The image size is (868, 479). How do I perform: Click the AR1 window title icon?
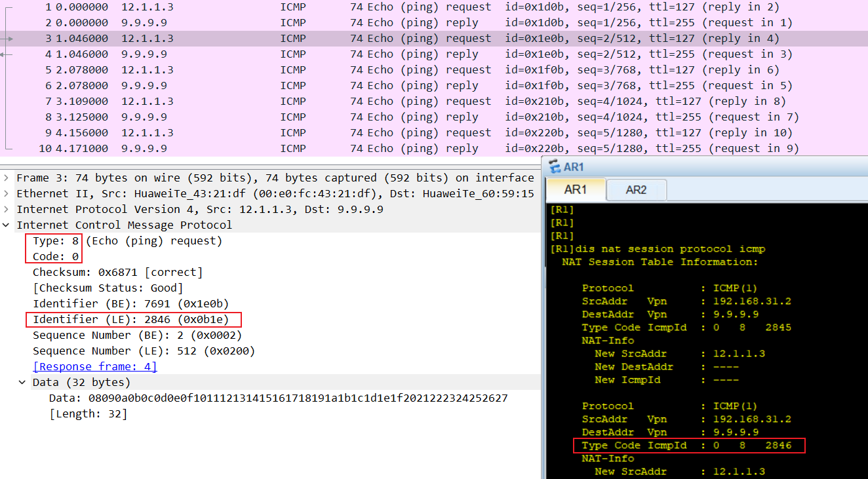555,167
